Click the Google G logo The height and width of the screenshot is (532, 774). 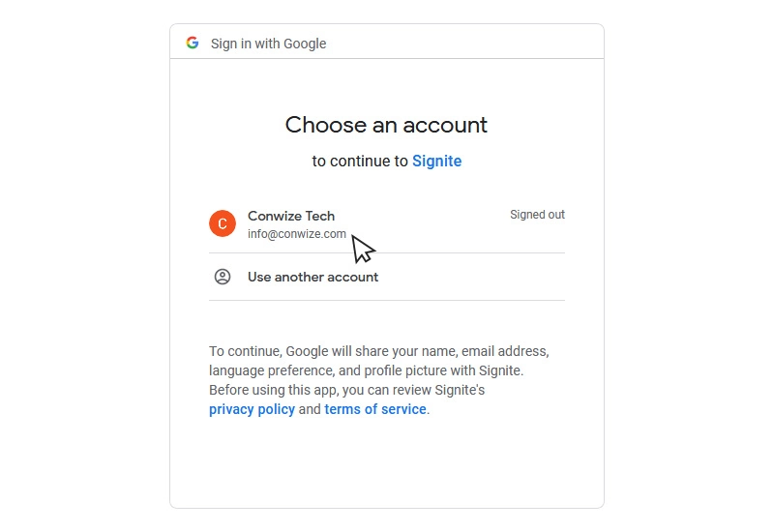click(193, 43)
